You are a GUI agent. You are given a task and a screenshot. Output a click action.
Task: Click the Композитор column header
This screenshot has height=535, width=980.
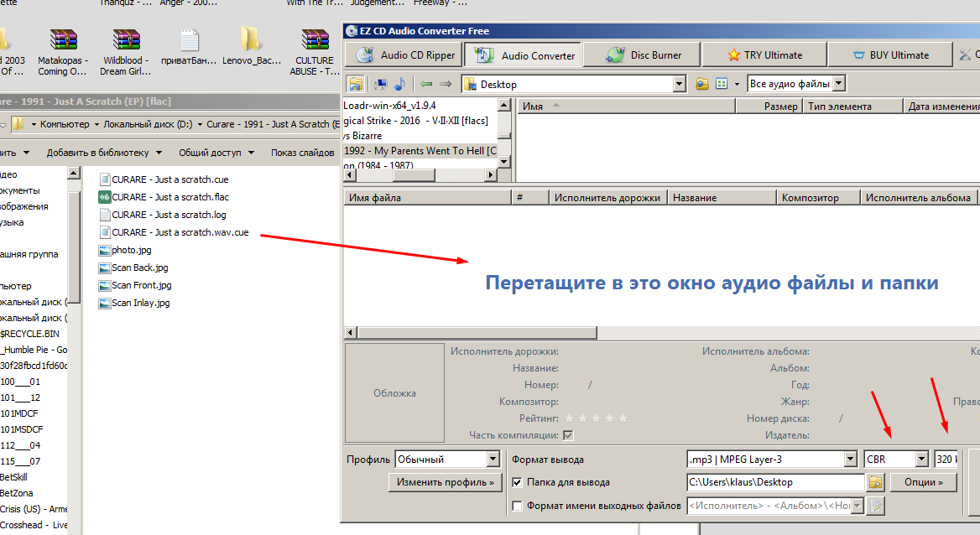coord(818,198)
